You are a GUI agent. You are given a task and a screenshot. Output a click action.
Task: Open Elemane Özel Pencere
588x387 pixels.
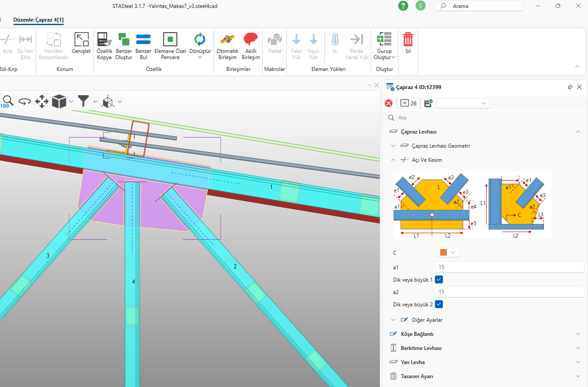click(x=170, y=40)
